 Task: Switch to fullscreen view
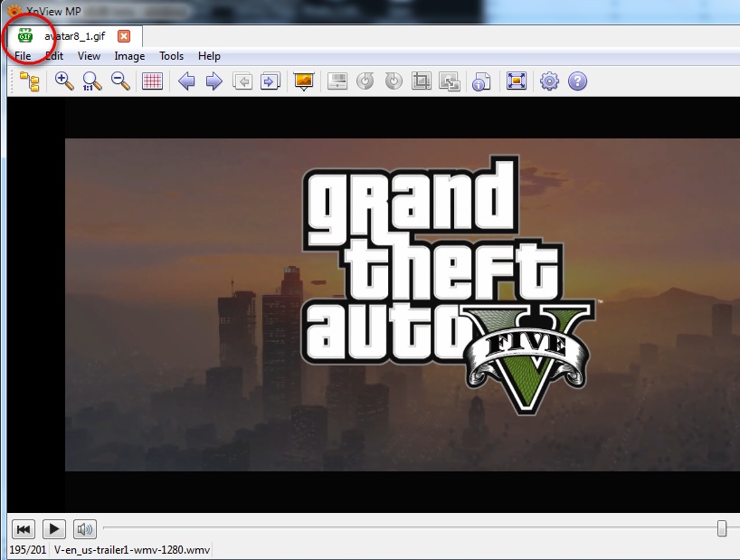coord(517,81)
